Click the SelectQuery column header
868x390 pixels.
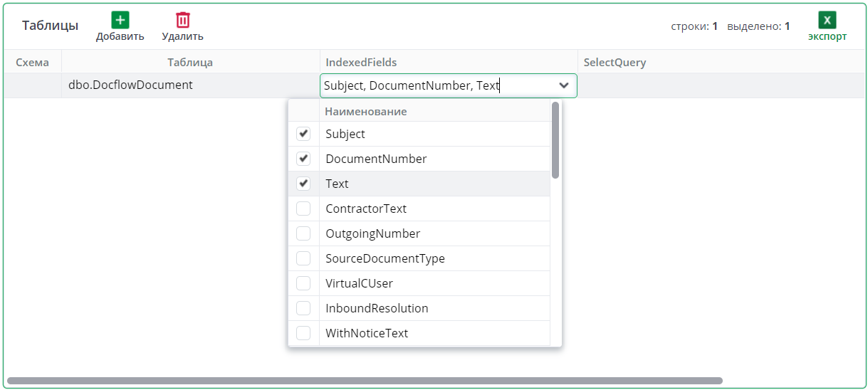tap(615, 62)
